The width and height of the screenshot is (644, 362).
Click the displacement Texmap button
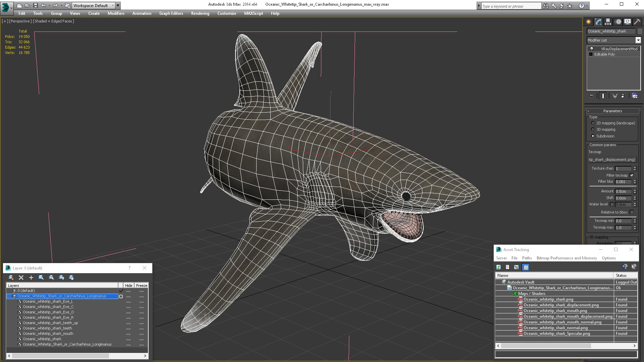612,160
